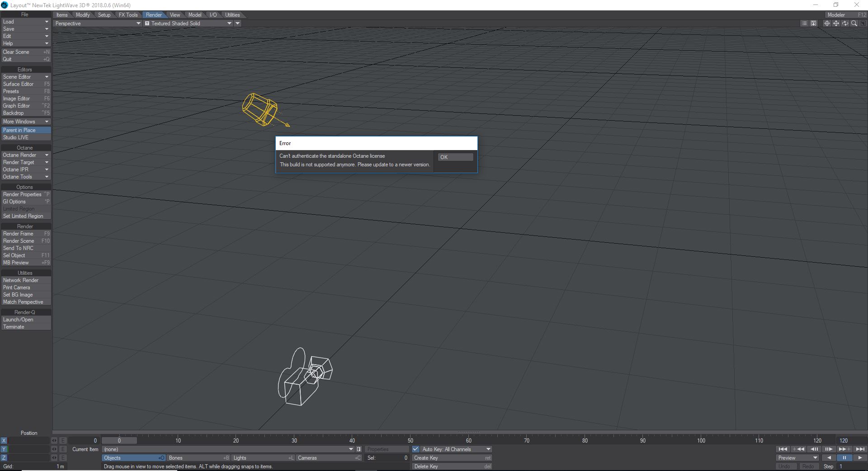Open the Octane Render dropdown
Viewport: 868px width, 471px height.
(26, 155)
